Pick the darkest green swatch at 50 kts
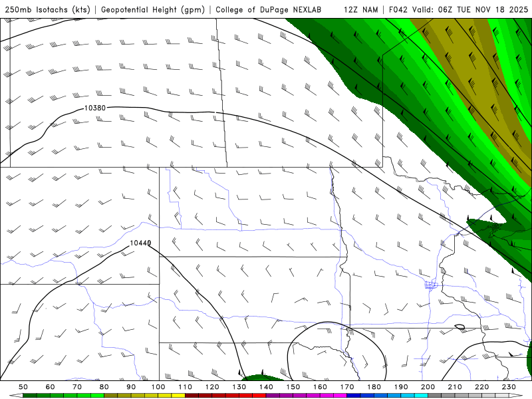Screen dimensions: 532x399 click(29, 395)
